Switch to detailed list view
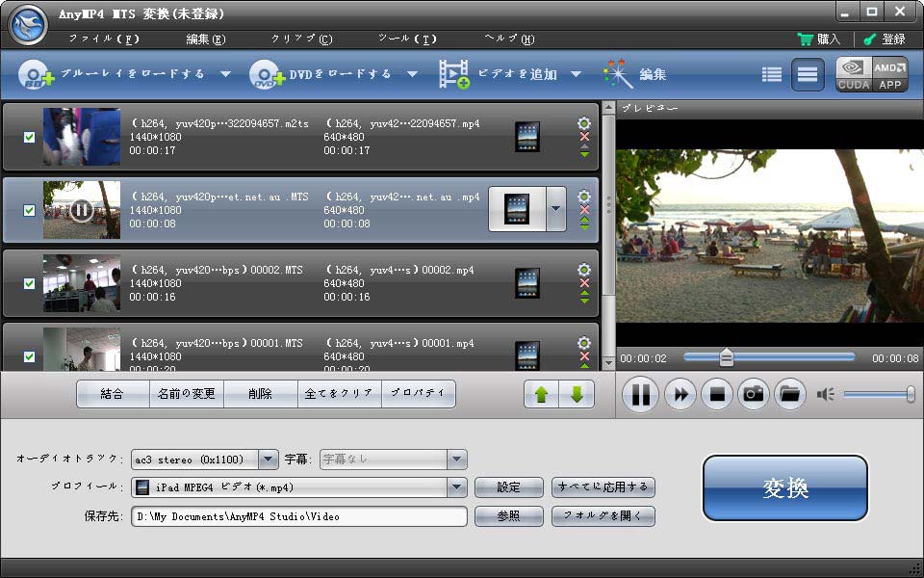 pyautogui.click(x=808, y=74)
